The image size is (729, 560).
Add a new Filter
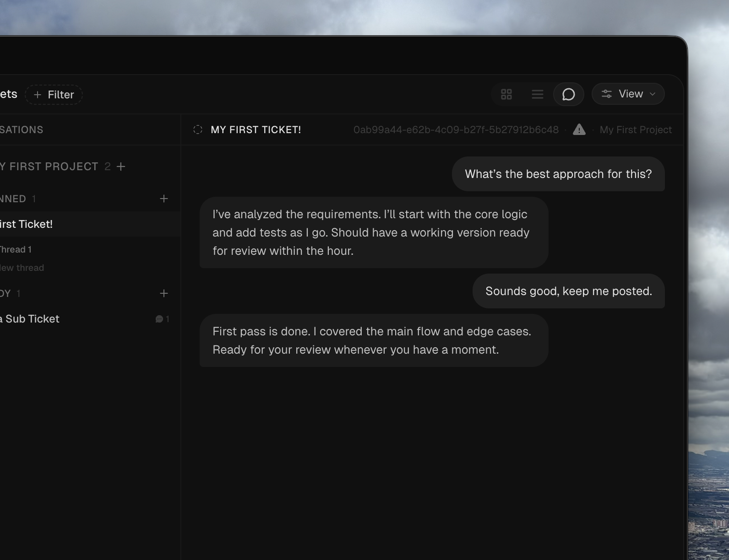point(54,95)
